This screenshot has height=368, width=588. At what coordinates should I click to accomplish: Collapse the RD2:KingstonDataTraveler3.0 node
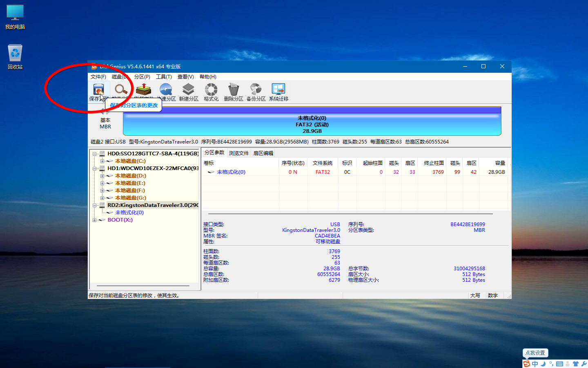coord(95,205)
